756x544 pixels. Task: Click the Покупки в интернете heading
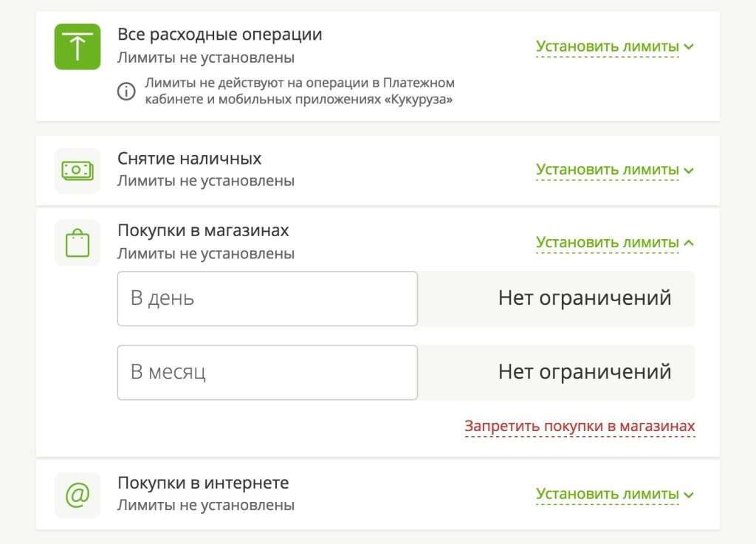pyautogui.click(x=203, y=483)
